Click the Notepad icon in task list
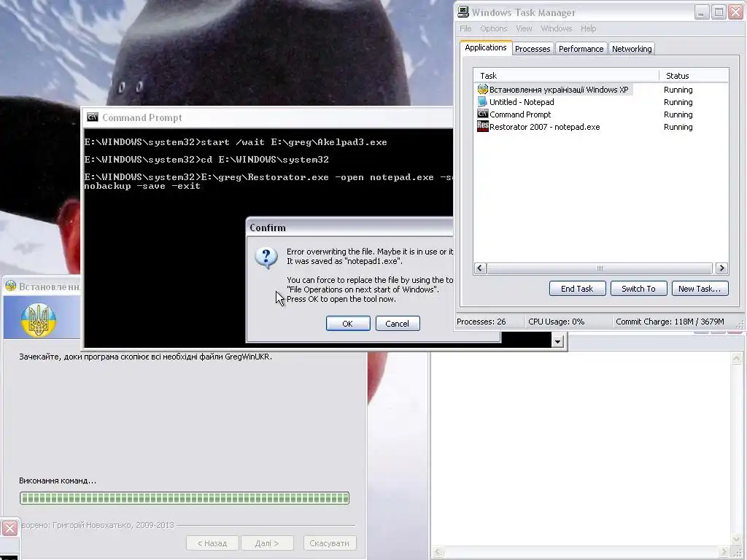This screenshot has height=560, width=747. [x=483, y=102]
